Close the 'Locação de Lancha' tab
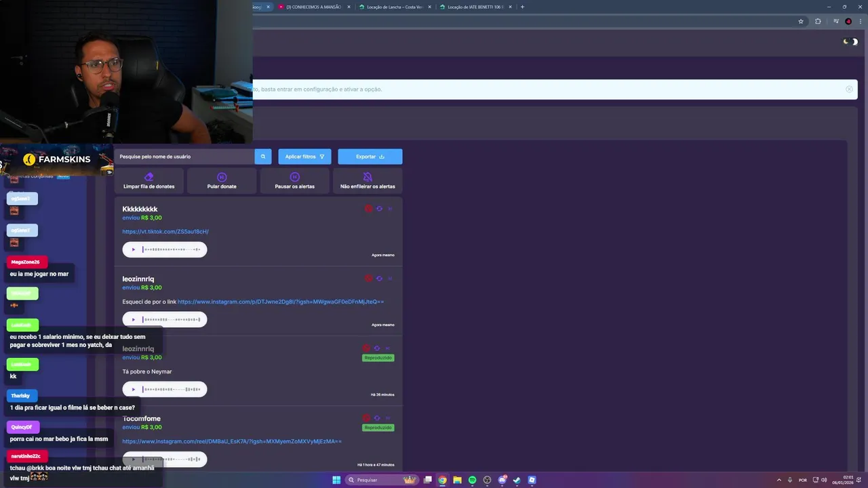Screen dimensions: 868x488 [429, 7]
